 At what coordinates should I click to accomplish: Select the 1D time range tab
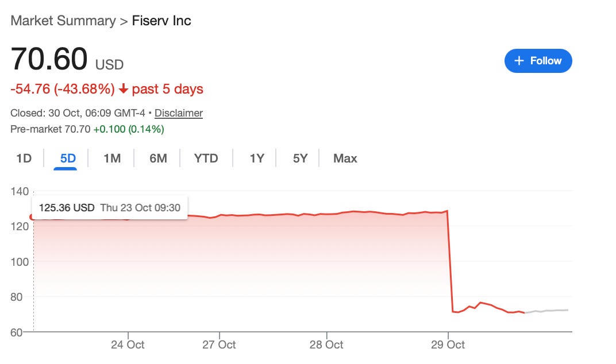23,158
